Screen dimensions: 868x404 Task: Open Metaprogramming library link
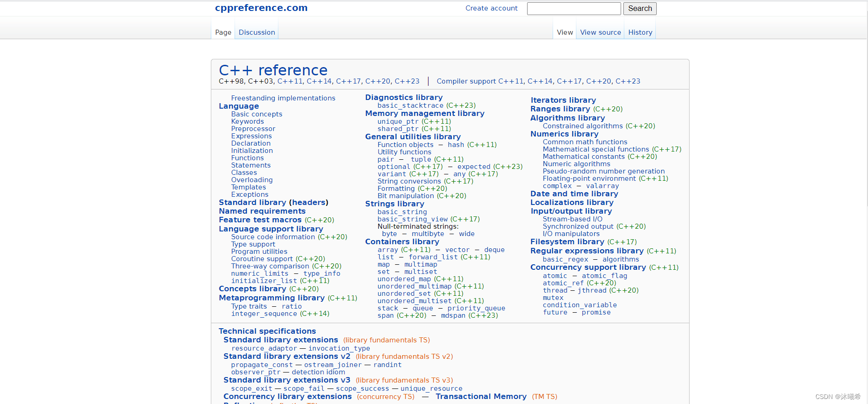[272, 298]
